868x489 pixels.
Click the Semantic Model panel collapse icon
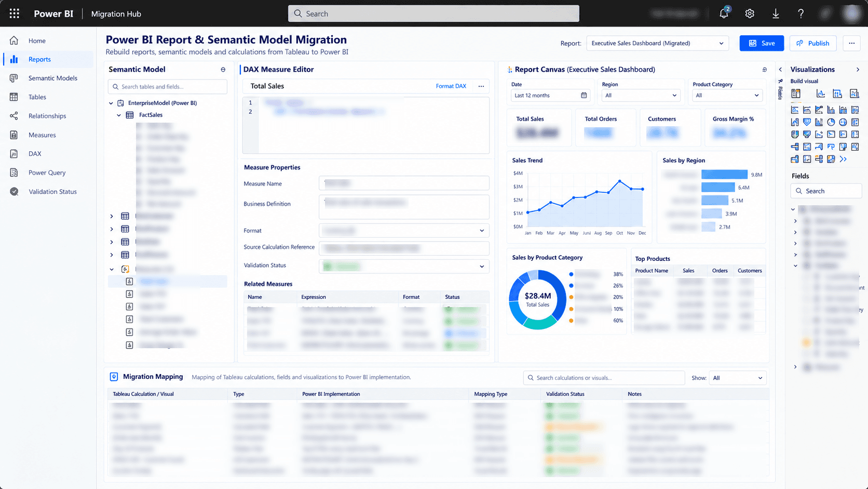coord(223,70)
